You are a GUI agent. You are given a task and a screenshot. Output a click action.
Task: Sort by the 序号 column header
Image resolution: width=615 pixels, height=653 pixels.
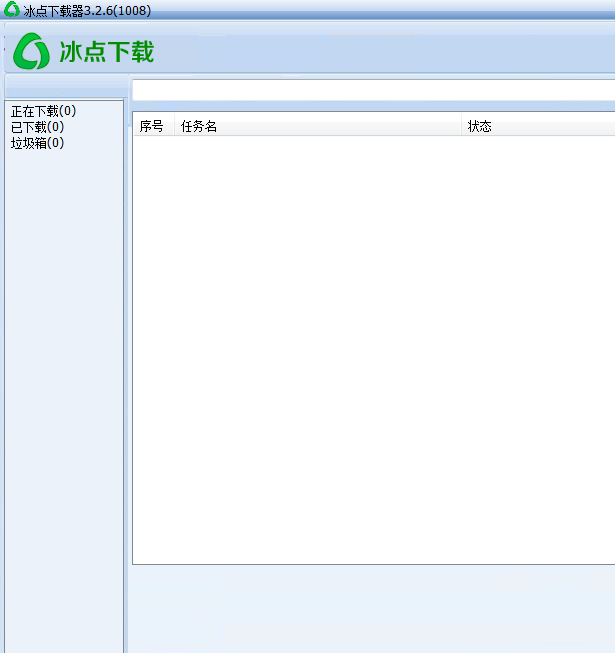[x=153, y=126]
